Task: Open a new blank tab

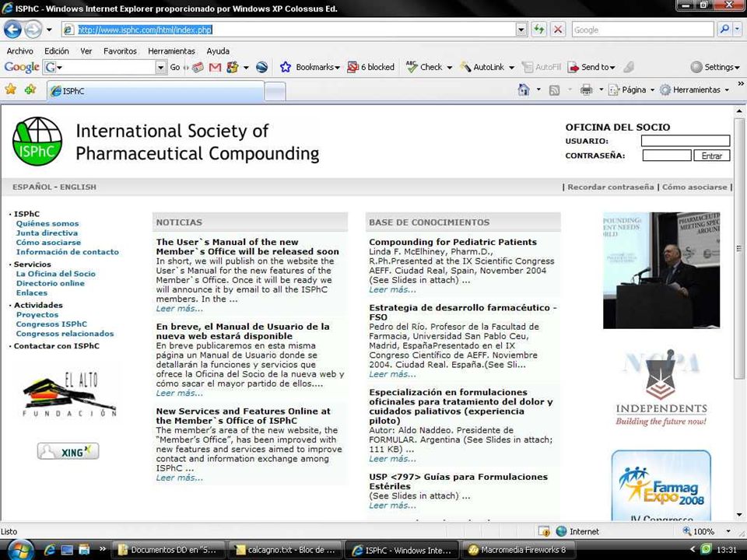Action: 275,91
